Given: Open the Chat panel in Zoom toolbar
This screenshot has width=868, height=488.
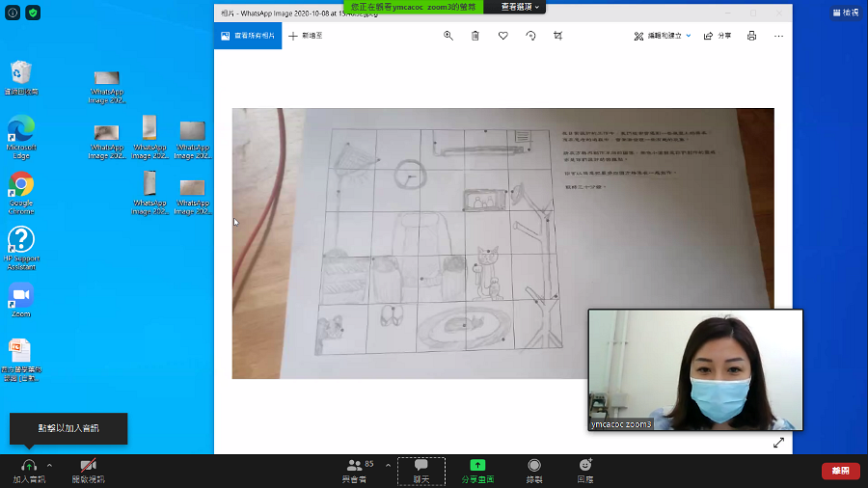Looking at the screenshot, I should click(x=421, y=472).
